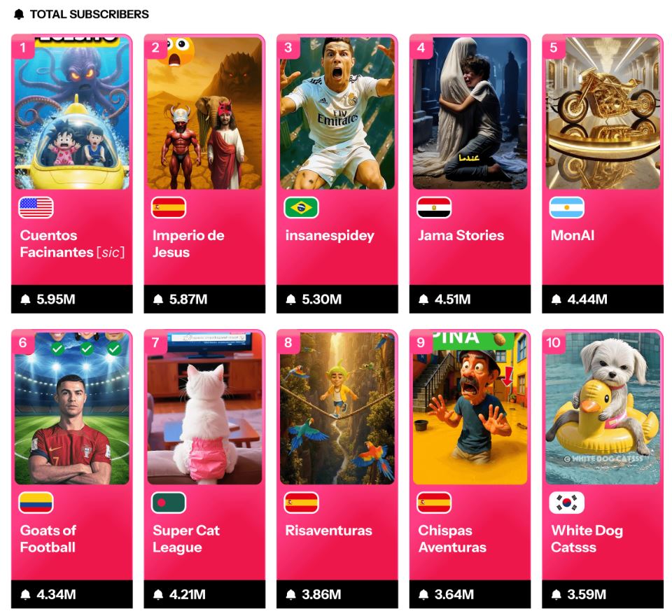Open the Jama Stories channel name
Image resolution: width=672 pixels, height=616 pixels.
[x=461, y=235]
